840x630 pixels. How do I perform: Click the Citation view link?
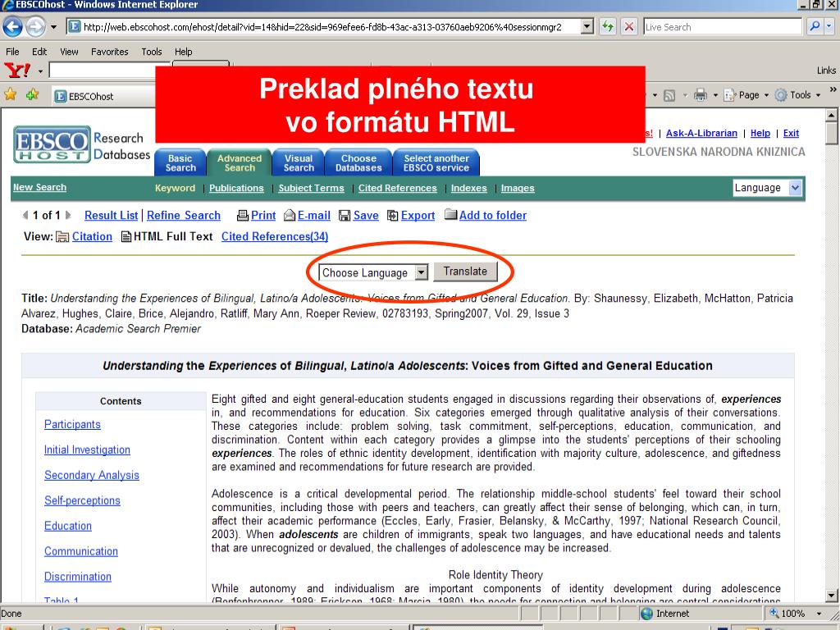[92, 237]
